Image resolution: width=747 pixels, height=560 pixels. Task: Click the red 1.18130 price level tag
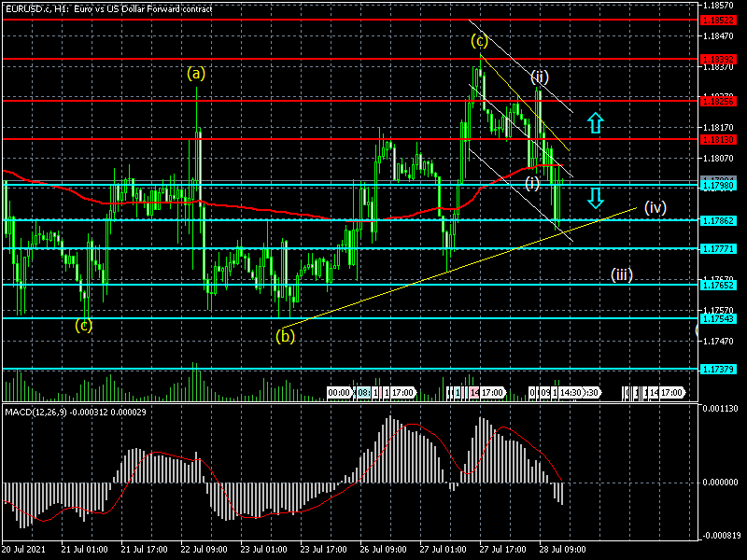tap(718, 139)
